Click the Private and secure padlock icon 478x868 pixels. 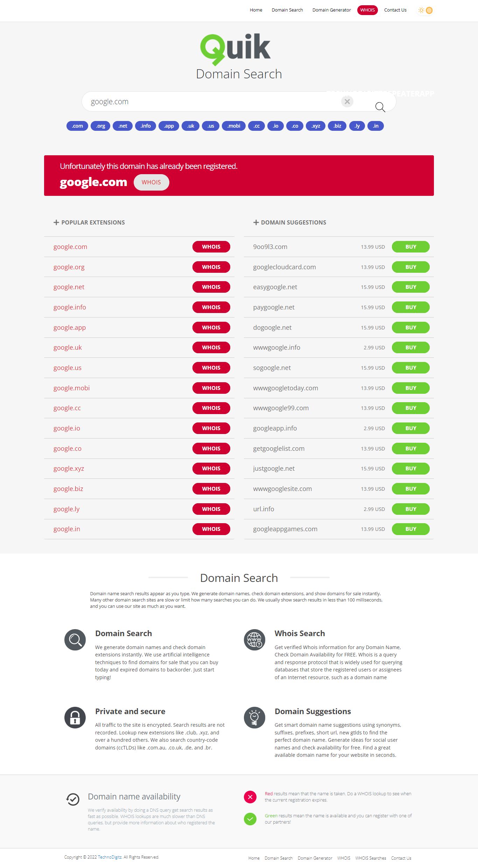tap(75, 718)
